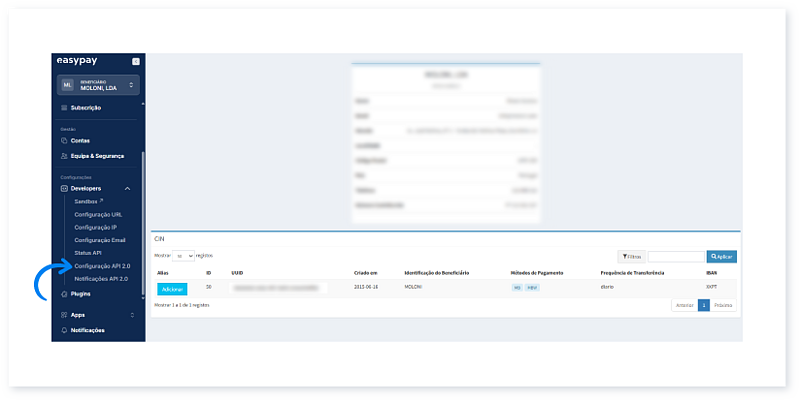This screenshot has height=401, width=800.
Task: Click the easypay logo
Action: point(78,61)
